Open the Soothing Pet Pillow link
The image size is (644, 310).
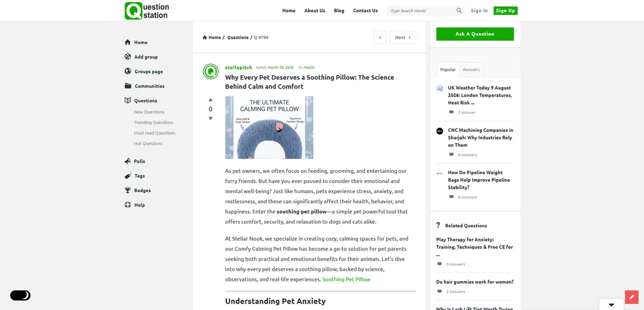tap(346, 279)
